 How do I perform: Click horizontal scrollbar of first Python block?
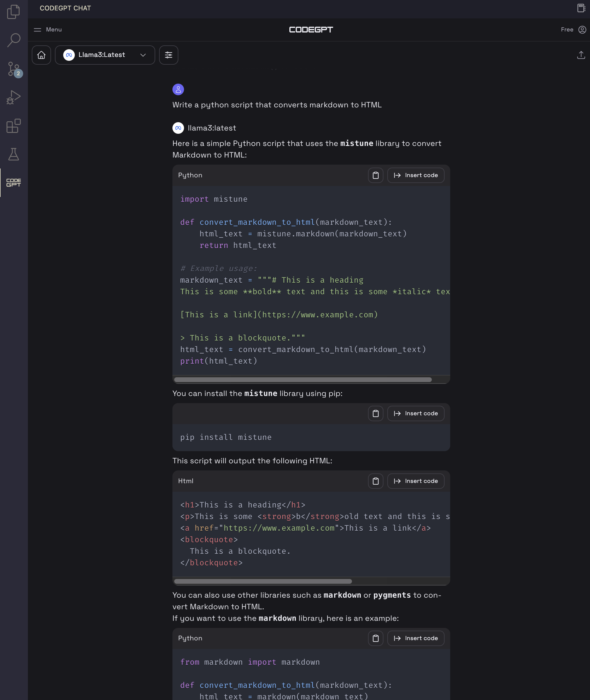tap(303, 379)
